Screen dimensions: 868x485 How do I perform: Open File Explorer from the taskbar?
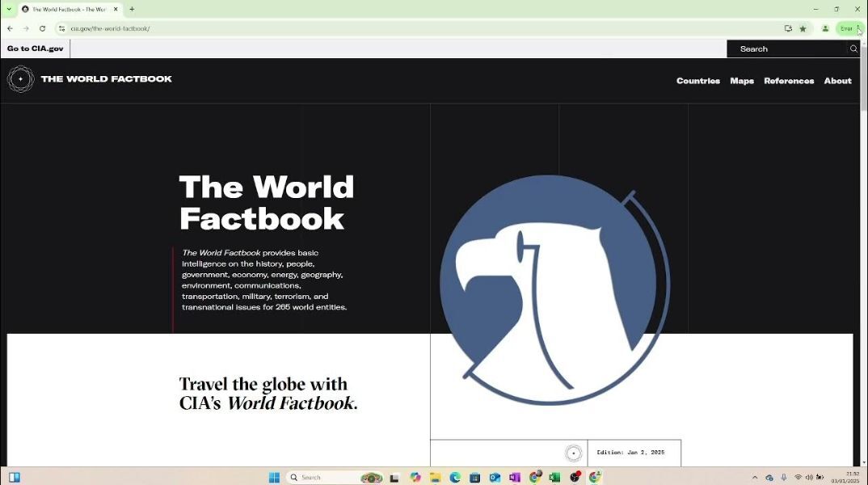[434, 477]
